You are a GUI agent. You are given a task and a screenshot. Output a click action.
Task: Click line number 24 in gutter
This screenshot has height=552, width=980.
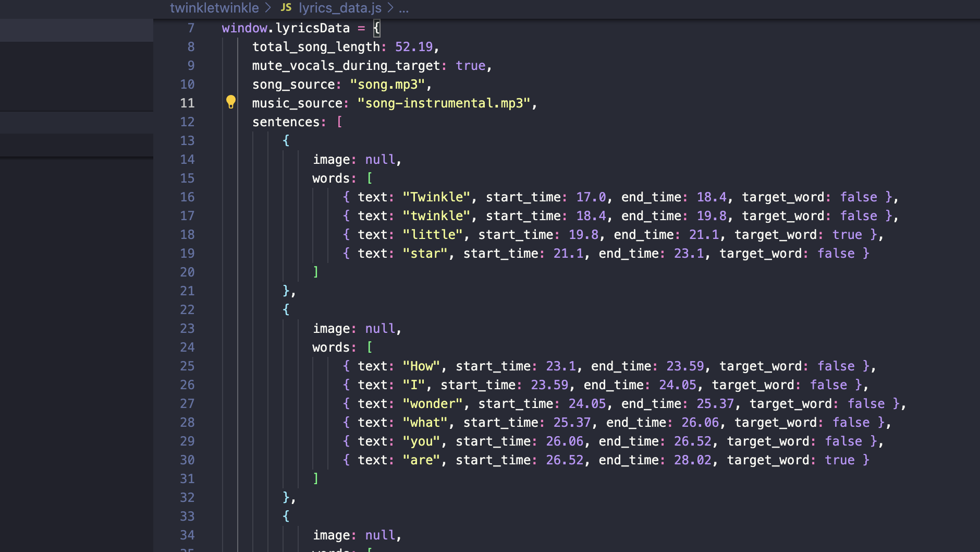[x=187, y=347]
